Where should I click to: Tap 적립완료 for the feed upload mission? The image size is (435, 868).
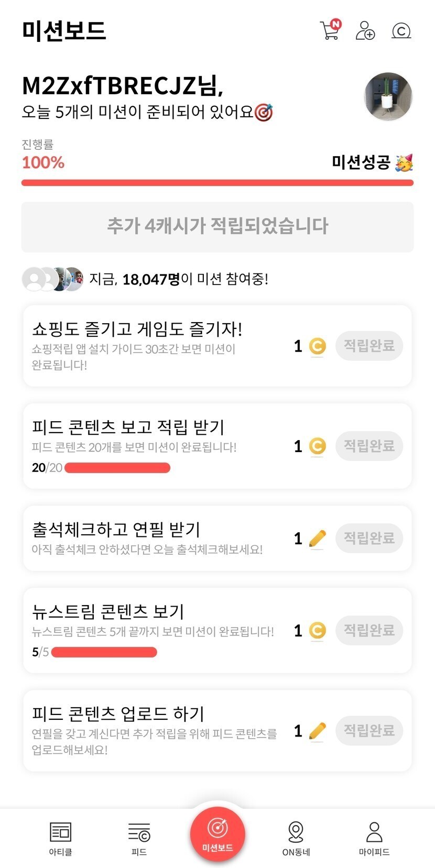tap(369, 730)
